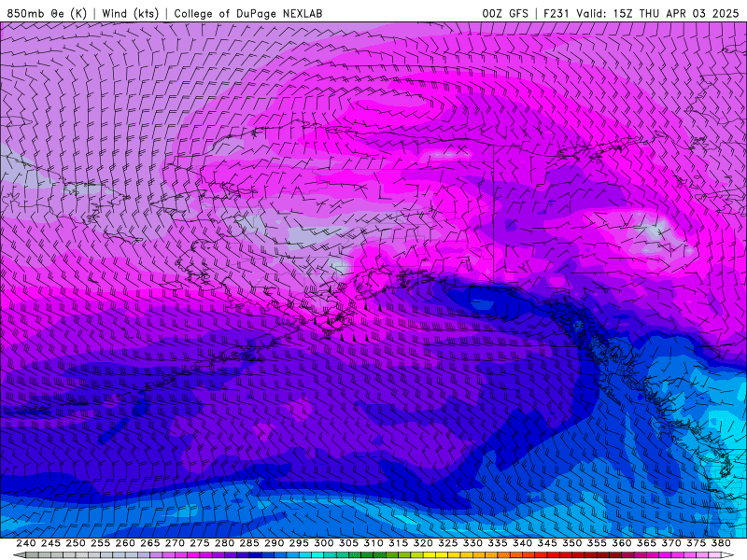
Task: Click the 380 value on color scale
Action: pos(721,543)
